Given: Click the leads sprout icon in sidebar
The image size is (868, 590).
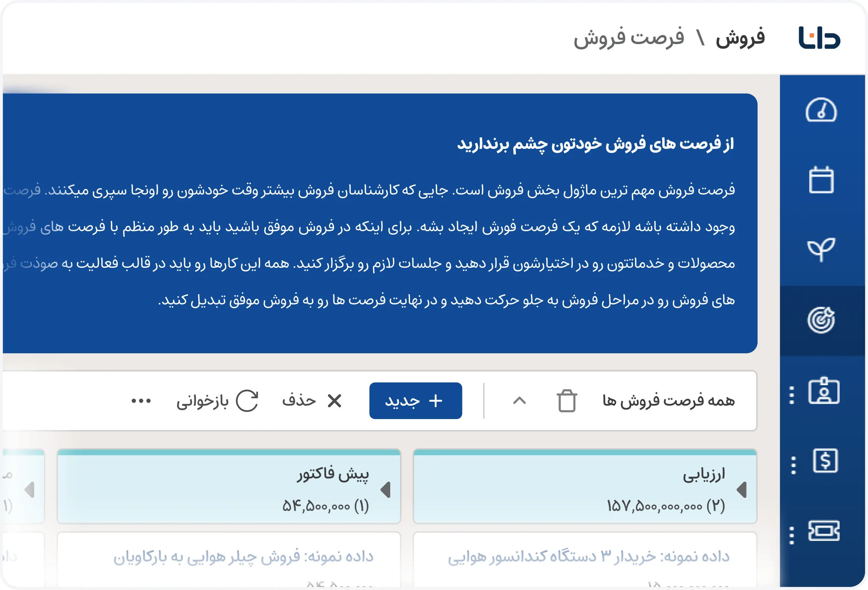Looking at the screenshot, I should (x=821, y=249).
